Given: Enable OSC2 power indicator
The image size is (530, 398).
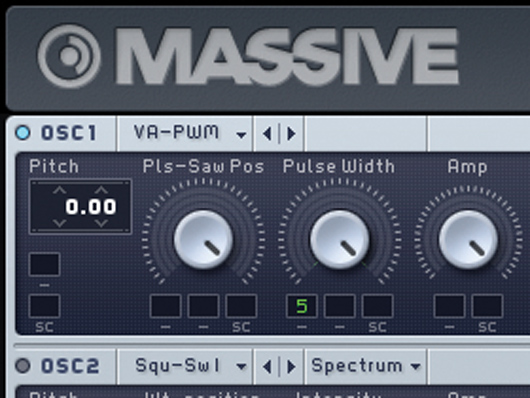Looking at the screenshot, I should [23, 366].
